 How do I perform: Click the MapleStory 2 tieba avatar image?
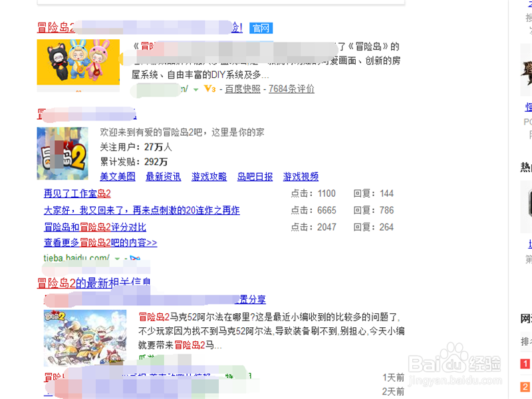pyautogui.click(x=63, y=153)
